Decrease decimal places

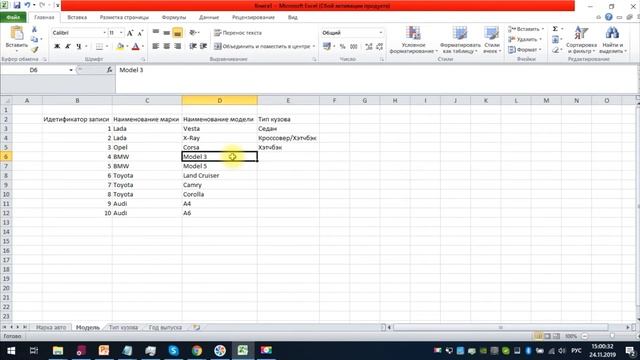380,47
